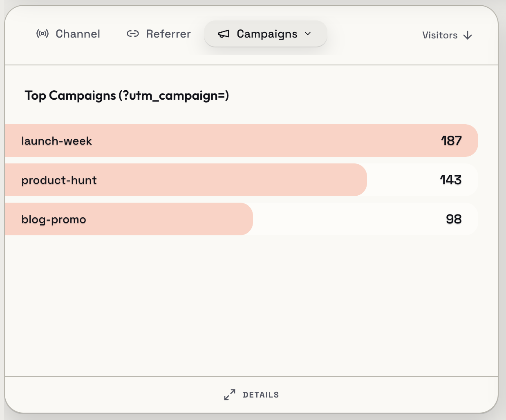Switch to the Referrer view
Viewport: 506px width, 420px height.
(x=168, y=34)
